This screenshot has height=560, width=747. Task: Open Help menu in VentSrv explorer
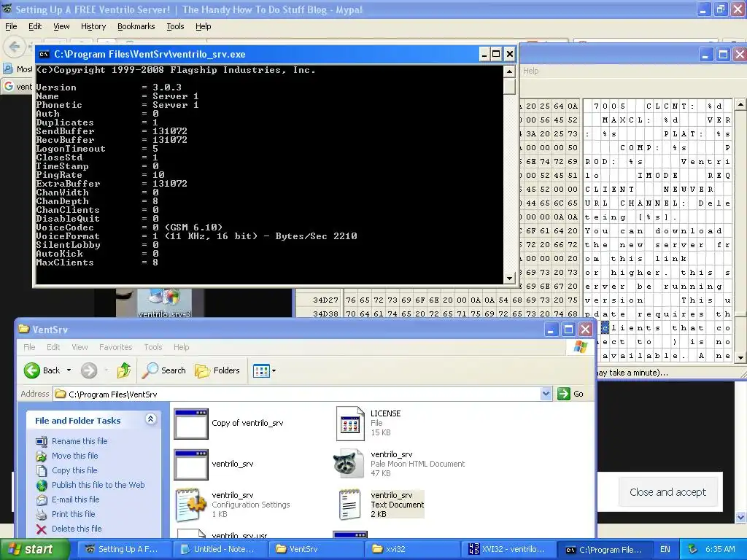pyautogui.click(x=181, y=347)
